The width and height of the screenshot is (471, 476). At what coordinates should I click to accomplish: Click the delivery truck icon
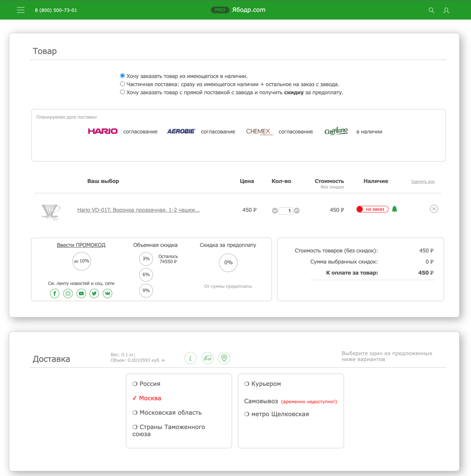point(208,358)
